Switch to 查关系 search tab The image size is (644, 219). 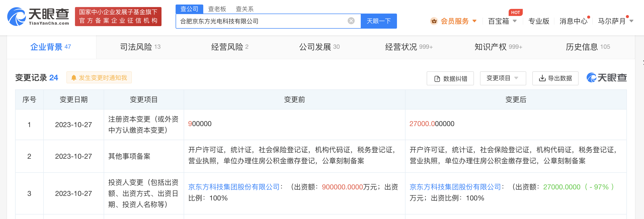click(x=245, y=9)
